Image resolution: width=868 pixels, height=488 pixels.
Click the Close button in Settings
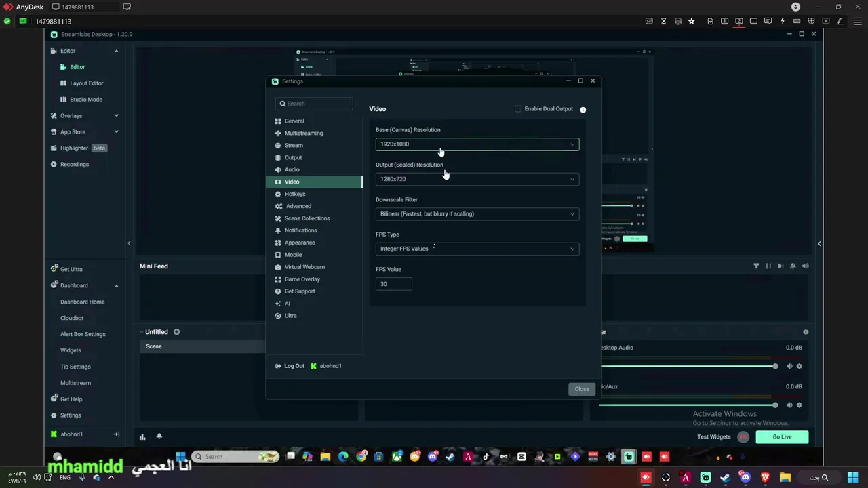pos(582,389)
